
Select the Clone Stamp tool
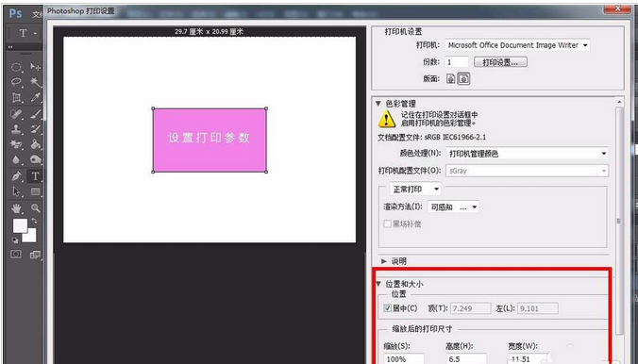coord(16,129)
